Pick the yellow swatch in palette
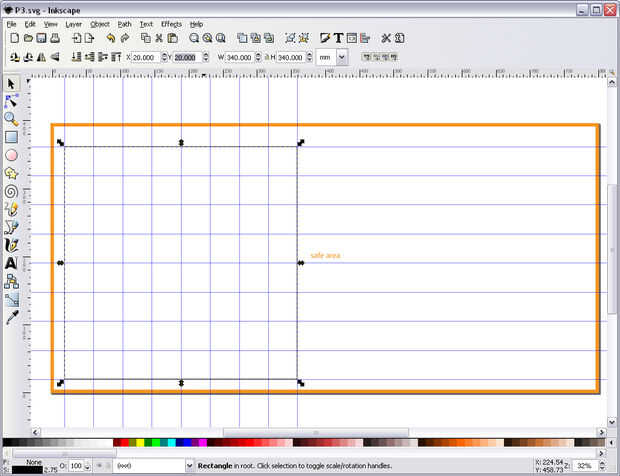 point(140,442)
